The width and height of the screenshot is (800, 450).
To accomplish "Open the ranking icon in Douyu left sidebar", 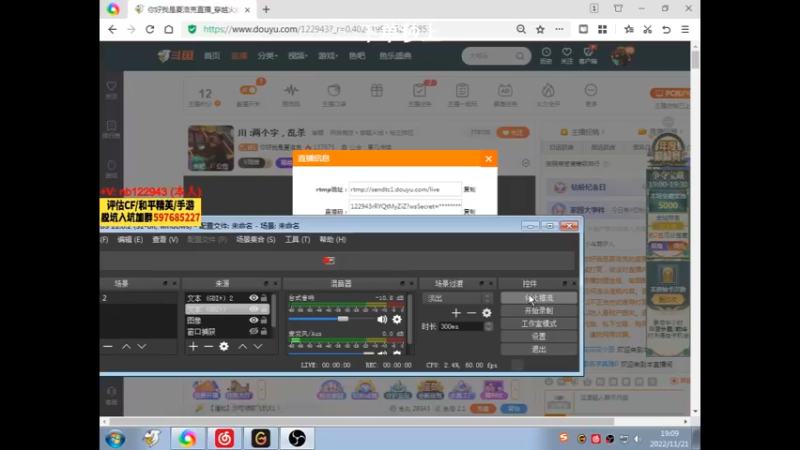I will pyautogui.click(x=111, y=126).
